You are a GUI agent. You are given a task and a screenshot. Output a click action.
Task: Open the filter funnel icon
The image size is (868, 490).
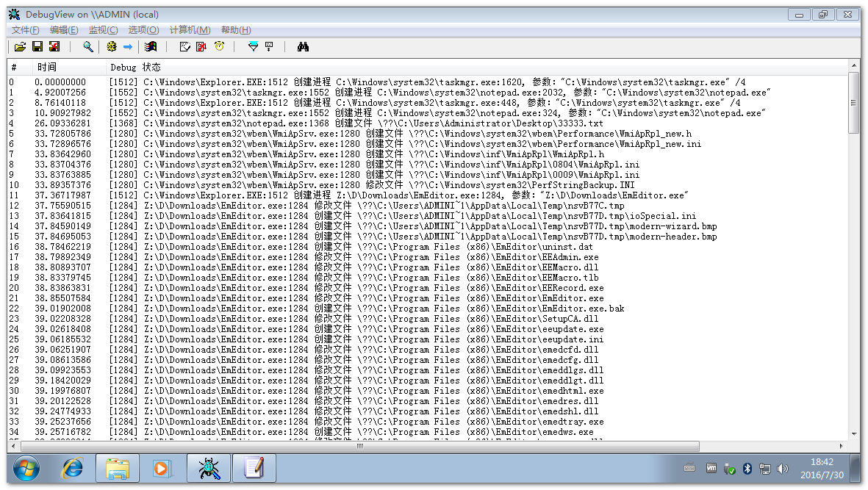click(253, 47)
